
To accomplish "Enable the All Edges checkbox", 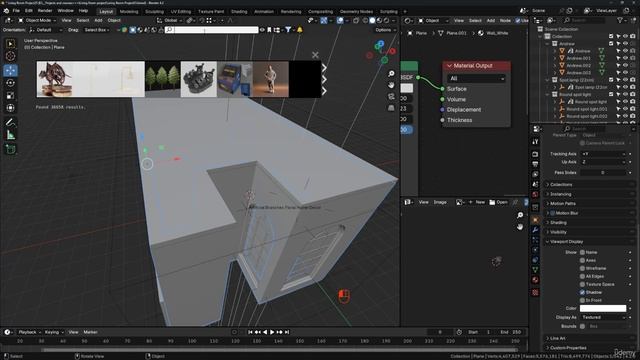I will (x=582, y=276).
